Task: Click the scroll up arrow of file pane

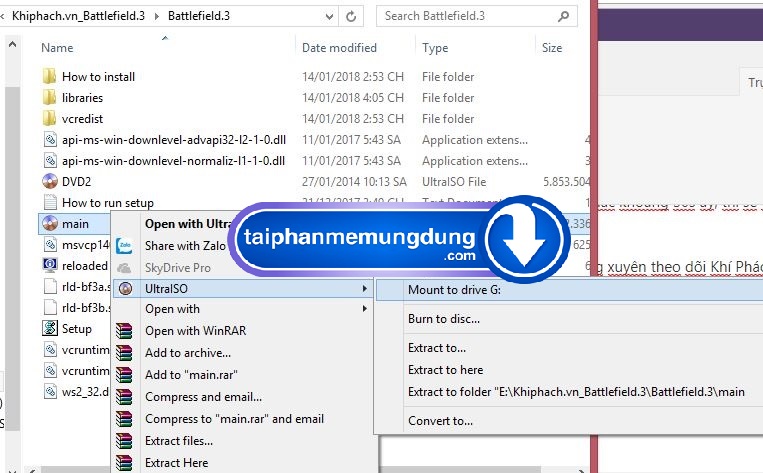Action: 13,44
